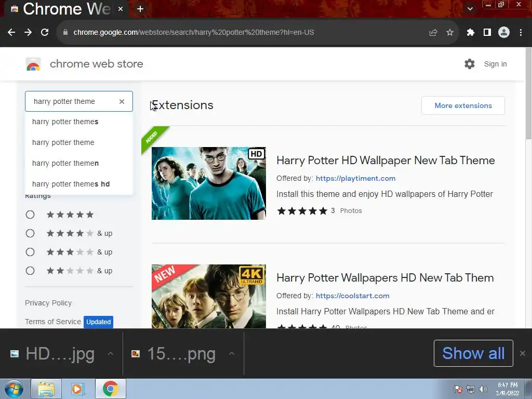532x399 pixels.
Task: Choose suggestion 'harry potter themes hd'
Action: (x=79, y=184)
